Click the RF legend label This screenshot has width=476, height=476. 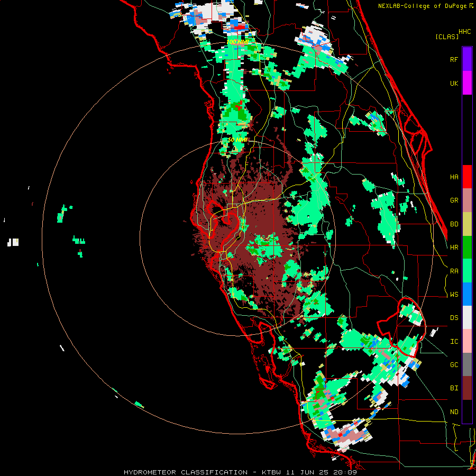(x=454, y=59)
